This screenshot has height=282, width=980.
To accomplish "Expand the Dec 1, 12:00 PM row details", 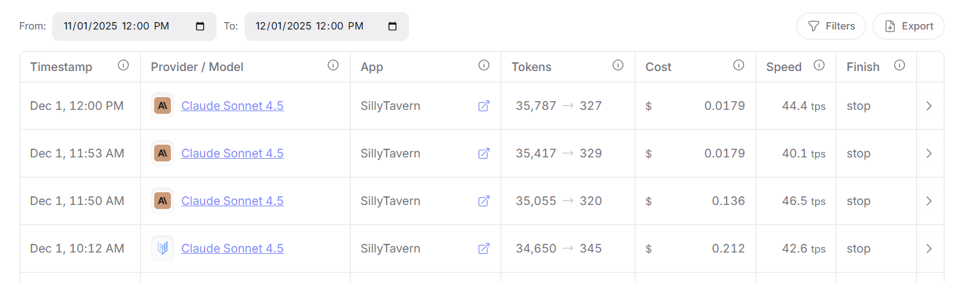I will coord(929,106).
